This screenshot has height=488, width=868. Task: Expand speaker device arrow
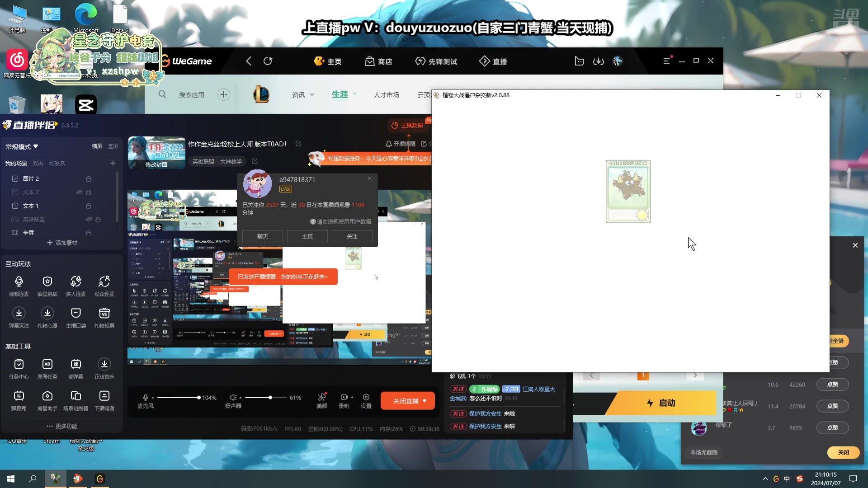pos(241,398)
